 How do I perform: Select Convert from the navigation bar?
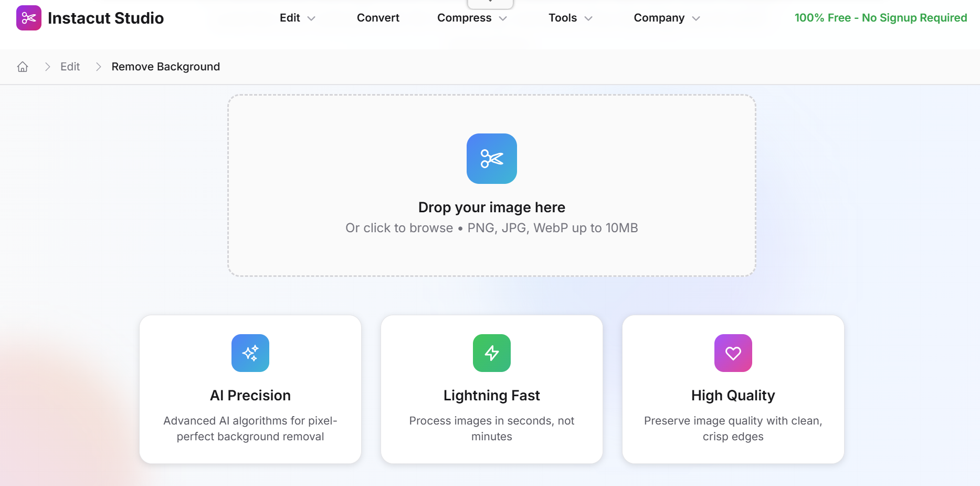(377, 17)
